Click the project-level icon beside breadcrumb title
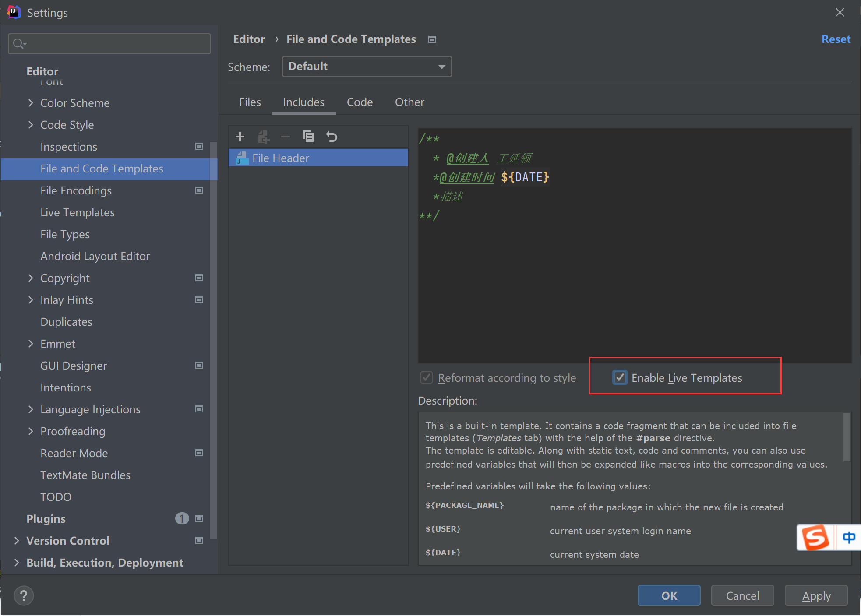 point(432,40)
